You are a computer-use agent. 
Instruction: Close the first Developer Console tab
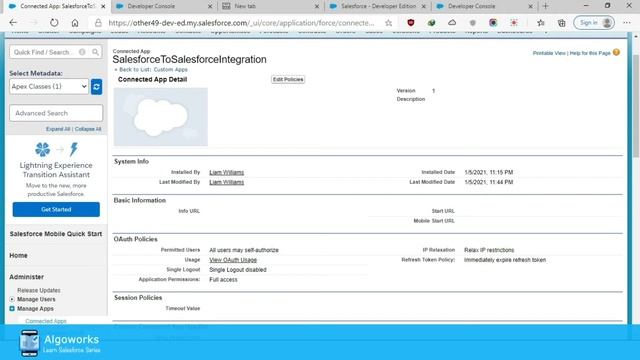(x=210, y=6)
